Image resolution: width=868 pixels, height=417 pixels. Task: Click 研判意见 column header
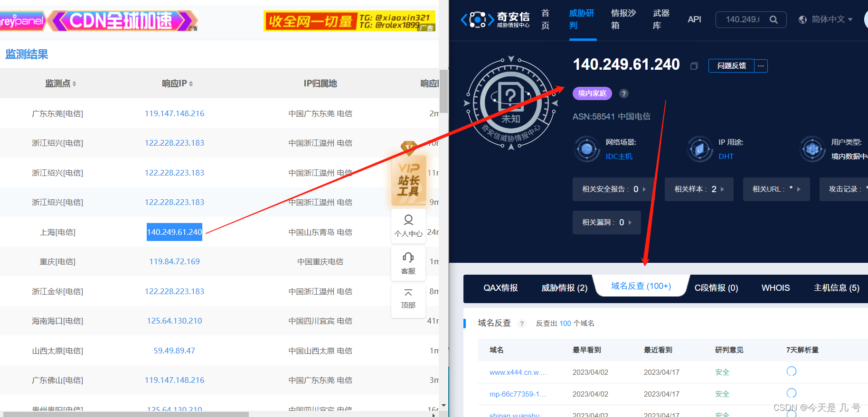pyautogui.click(x=729, y=350)
